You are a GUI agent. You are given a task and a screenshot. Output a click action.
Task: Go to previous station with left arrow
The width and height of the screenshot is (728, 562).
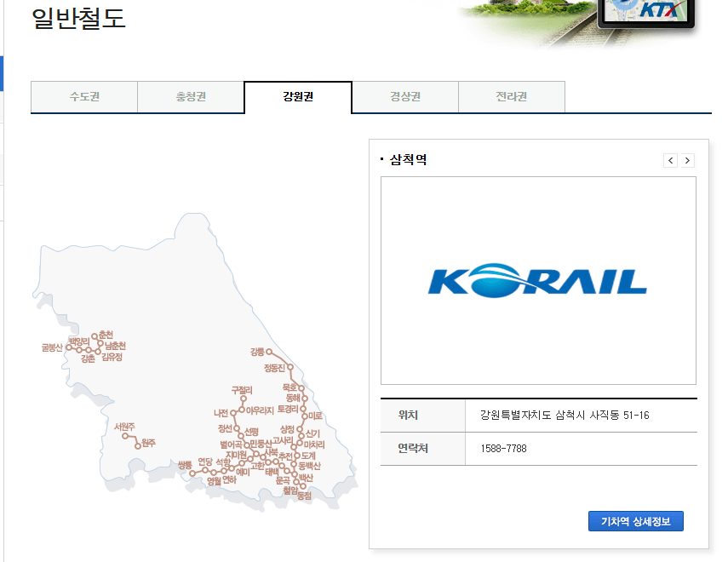pos(670,160)
